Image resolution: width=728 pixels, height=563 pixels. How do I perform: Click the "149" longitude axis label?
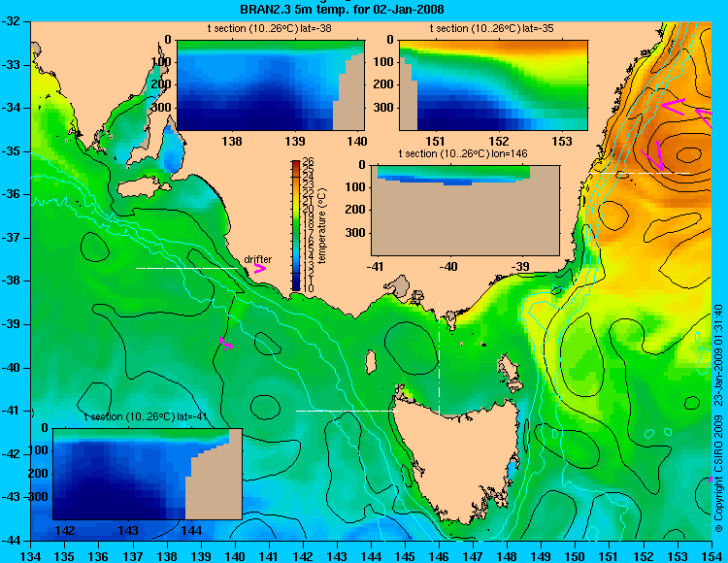(x=542, y=556)
